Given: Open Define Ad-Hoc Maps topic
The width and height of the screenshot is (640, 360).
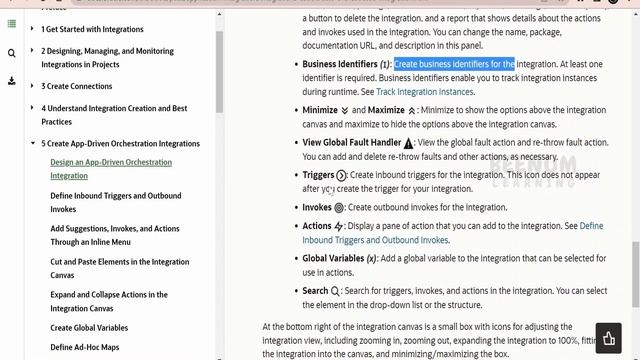Looking at the screenshot, I should [x=85, y=347].
